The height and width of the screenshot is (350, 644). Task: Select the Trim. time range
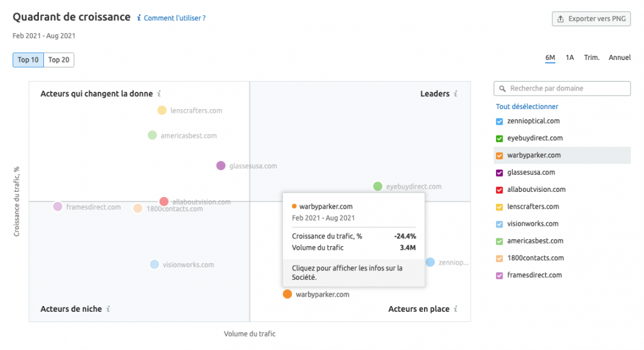[592, 57]
